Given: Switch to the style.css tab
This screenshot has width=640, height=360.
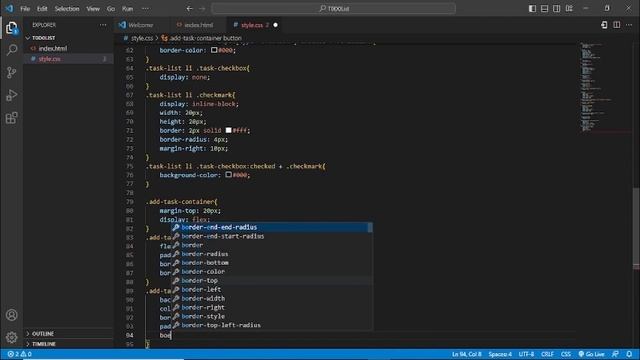Looking at the screenshot, I should [252, 25].
